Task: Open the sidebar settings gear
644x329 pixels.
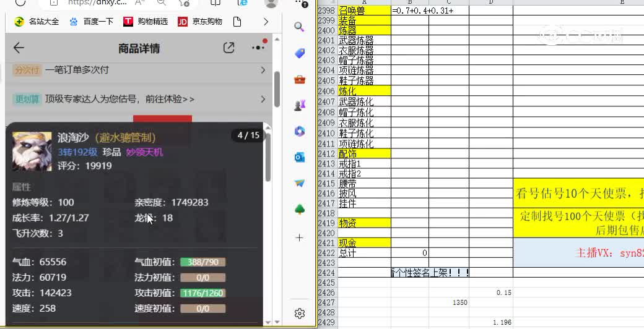Action: coord(300,314)
